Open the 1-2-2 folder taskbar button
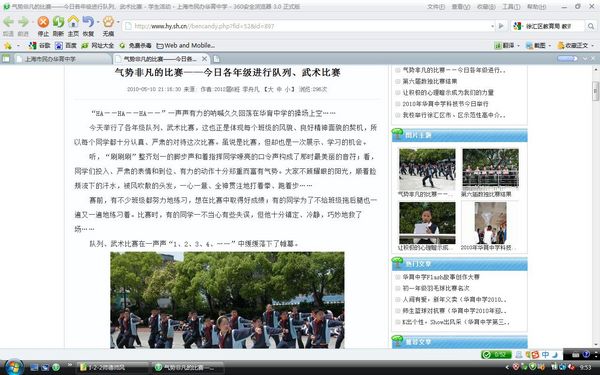 [x=112, y=367]
